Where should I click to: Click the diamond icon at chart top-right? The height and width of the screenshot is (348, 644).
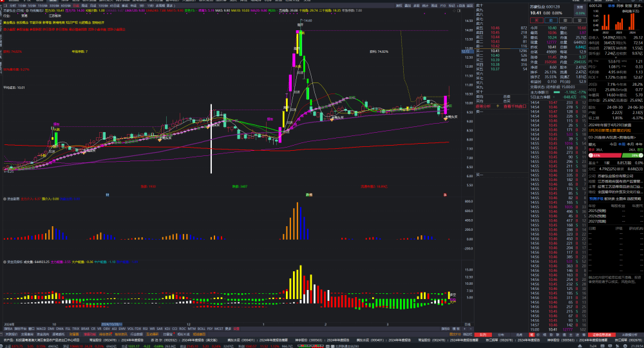click(454, 11)
